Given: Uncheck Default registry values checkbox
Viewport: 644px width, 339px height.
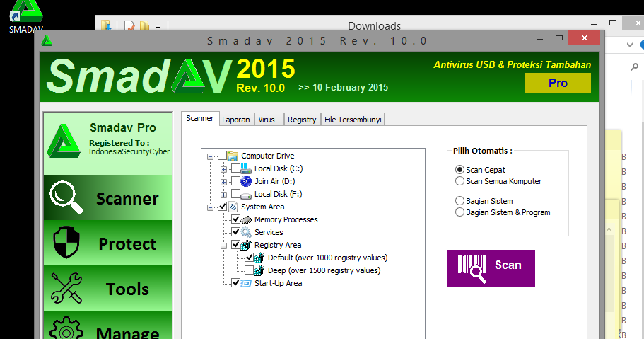Looking at the screenshot, I should tap(249, 258).
